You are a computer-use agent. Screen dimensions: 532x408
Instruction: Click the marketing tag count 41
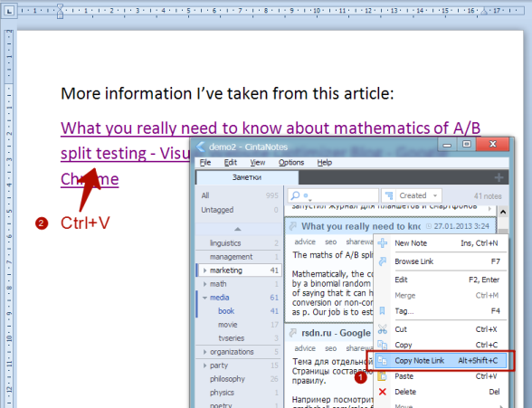pos(274,270)
